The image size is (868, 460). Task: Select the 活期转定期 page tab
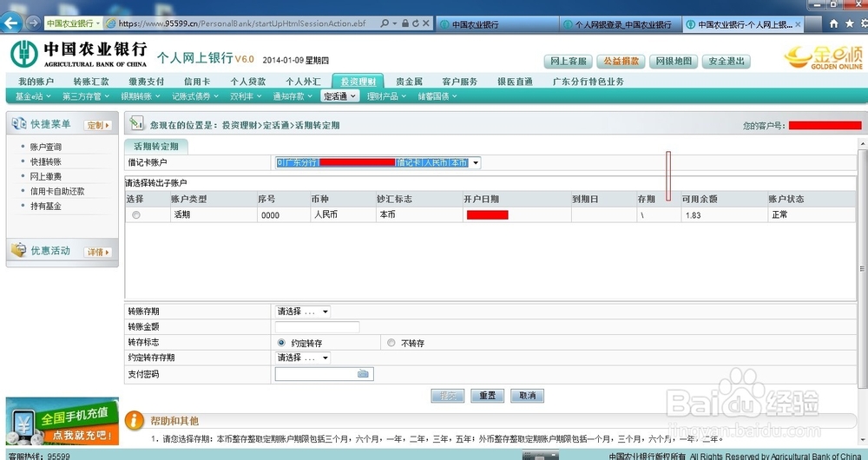pyautogui.click(x=156, y=146)
